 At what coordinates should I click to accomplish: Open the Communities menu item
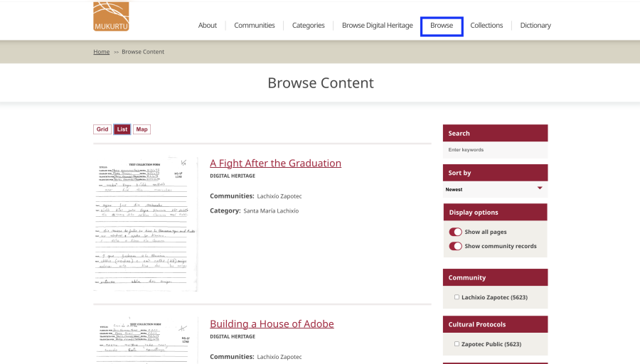tap(255, 26)
